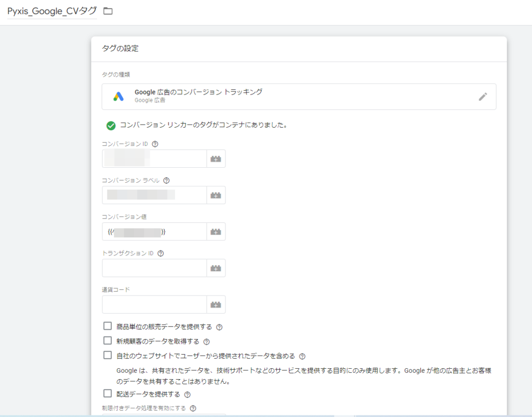Open variable picker for コンバージョン ラベル
The height and width of the screenshot is (417, 532).
(216, 195)
